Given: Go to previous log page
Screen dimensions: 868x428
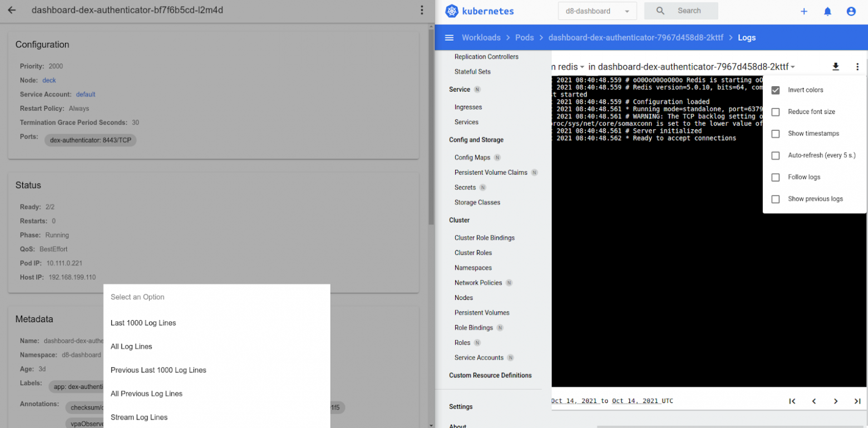Looking at the screenshot, I should point(814,401).
